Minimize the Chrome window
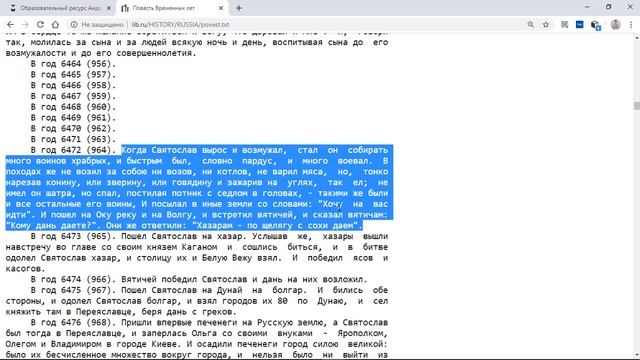 587,7
